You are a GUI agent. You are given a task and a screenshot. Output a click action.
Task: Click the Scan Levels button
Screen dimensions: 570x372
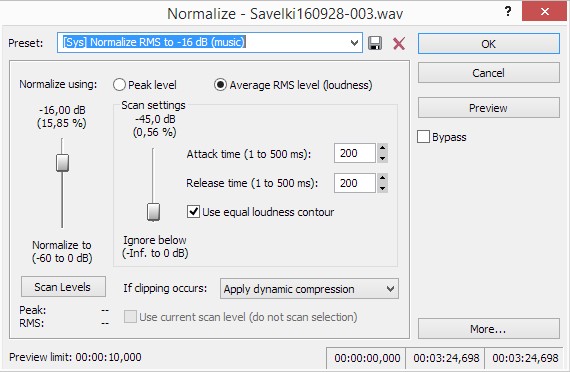(63, 287)
